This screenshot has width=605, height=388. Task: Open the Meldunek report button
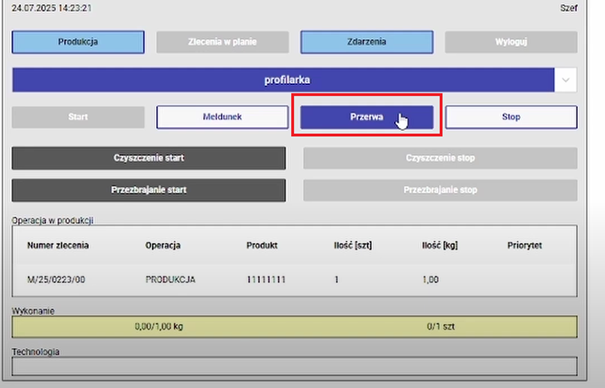click(222, 117)
